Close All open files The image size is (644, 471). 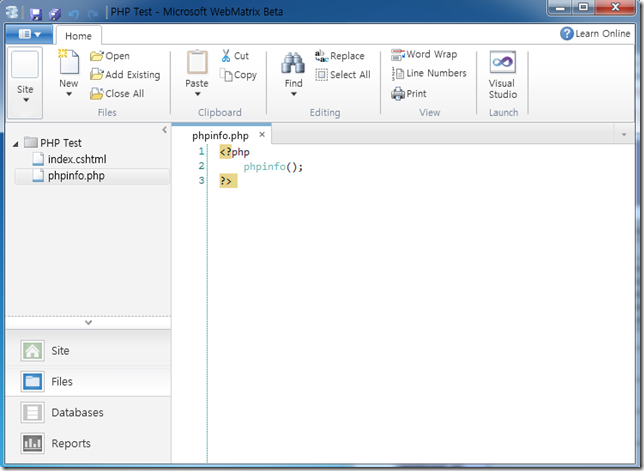click(x=117, y=94)
